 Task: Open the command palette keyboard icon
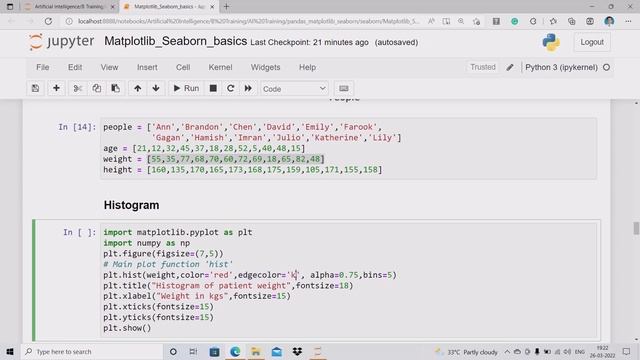tap(344, 88)
